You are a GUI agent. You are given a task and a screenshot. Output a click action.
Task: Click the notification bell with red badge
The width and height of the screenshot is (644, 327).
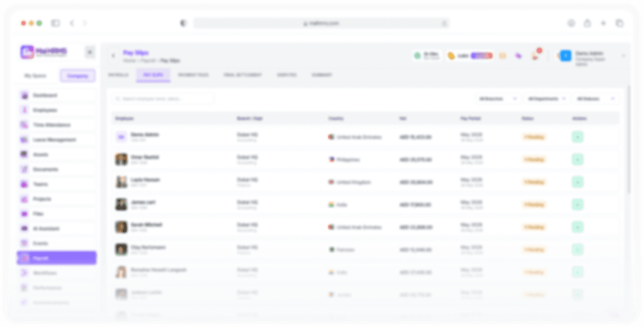[x=536, y=56]
